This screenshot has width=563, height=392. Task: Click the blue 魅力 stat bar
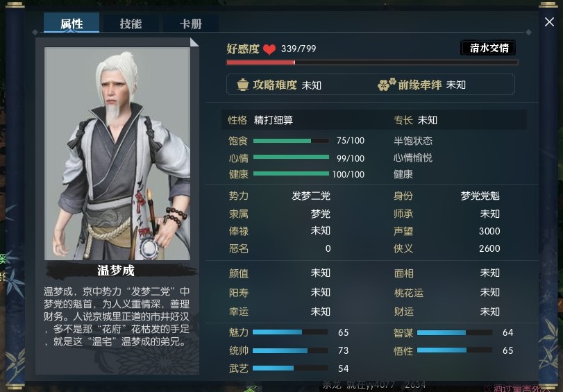pos(290,332)
